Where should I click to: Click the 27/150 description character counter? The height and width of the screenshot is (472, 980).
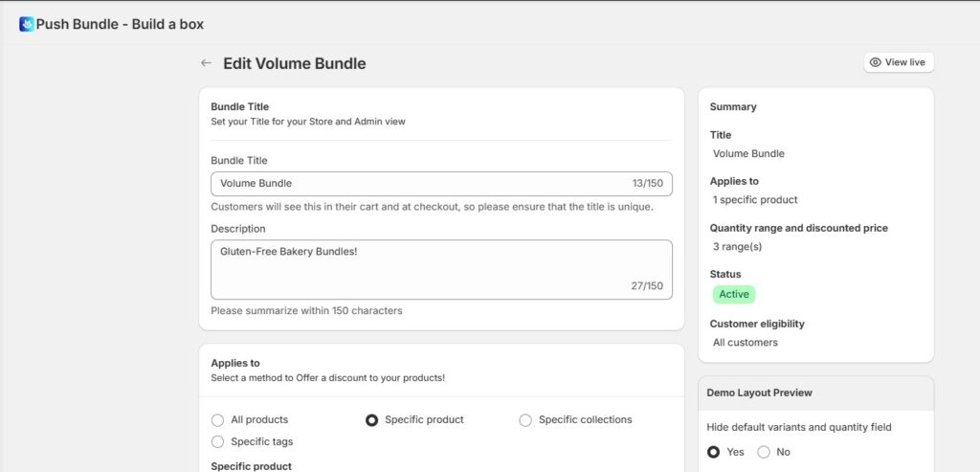click(647, 285)
